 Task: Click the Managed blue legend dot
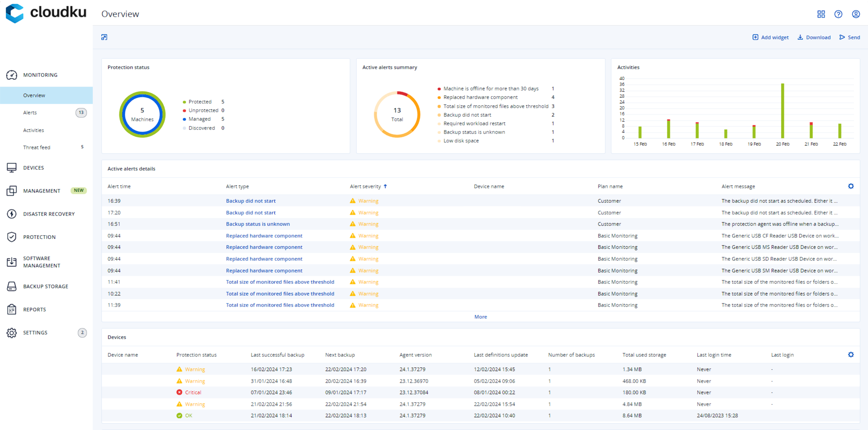[x=184, y=119]
